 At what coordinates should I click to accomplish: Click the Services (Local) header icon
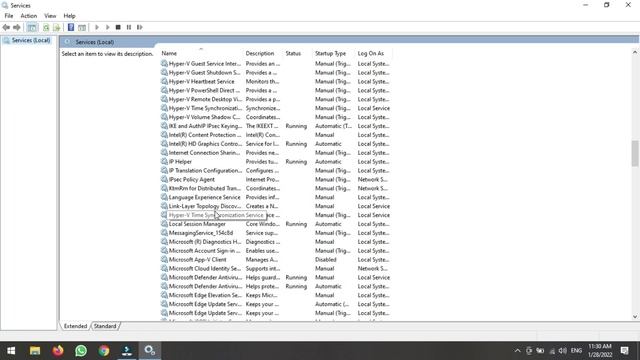pyautogui.click(x=68, y=42)
